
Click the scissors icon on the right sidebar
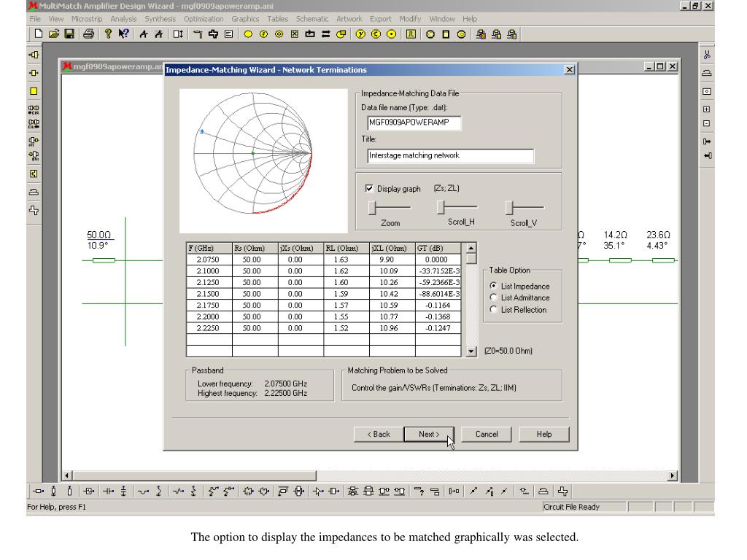707,55
